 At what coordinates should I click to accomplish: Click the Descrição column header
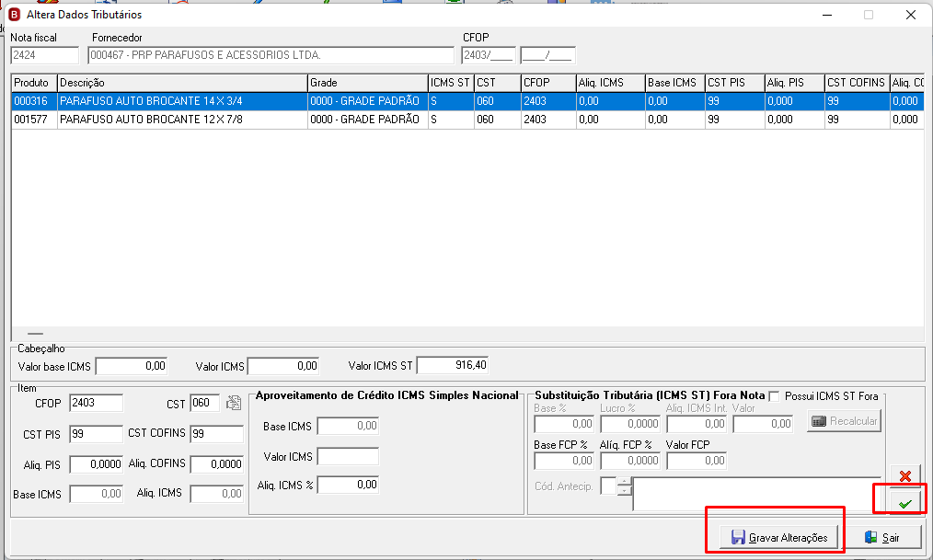tap(183, 83)
